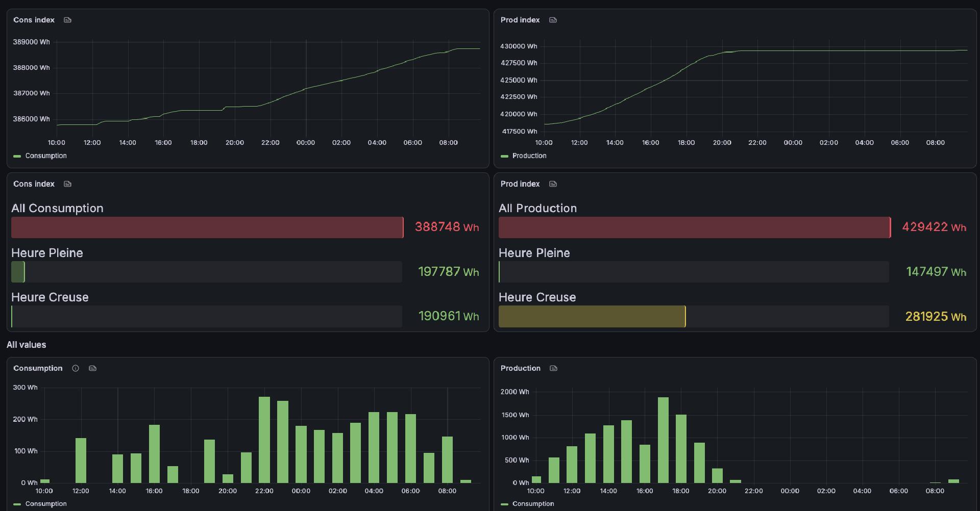Click the All Production label
Screen dimensions: 980x511
(x=537, y=208)
